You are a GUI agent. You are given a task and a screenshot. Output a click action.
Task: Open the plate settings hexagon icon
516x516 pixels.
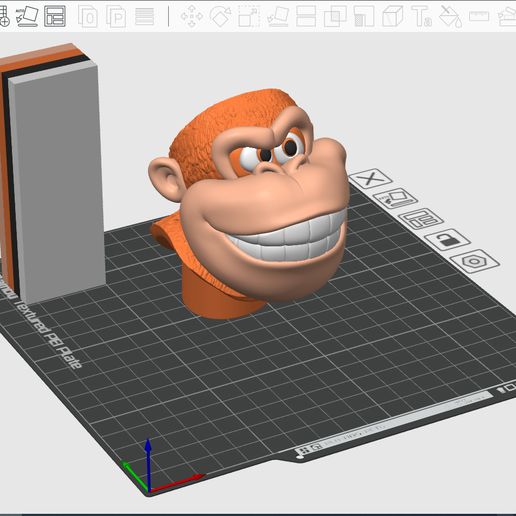475,261
